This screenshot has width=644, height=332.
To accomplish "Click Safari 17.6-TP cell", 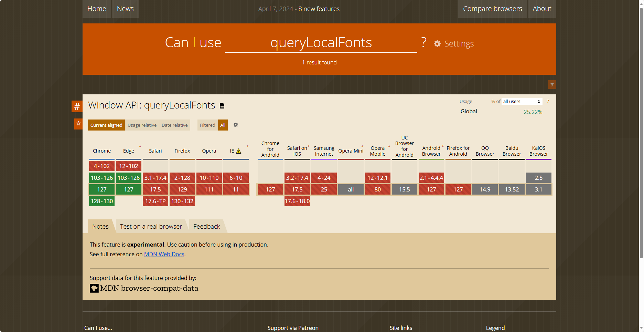I will (x=155, y=201).
